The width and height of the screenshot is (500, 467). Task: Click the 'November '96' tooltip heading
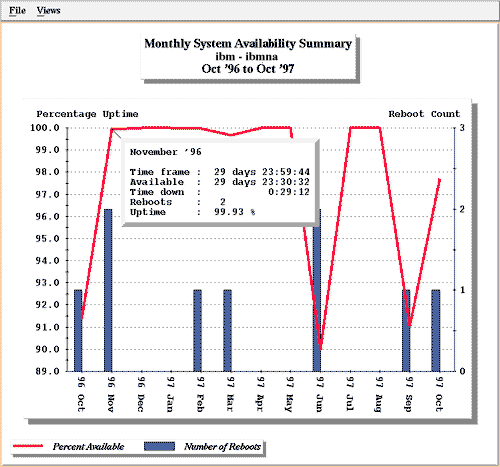click(x=166, y=152)
